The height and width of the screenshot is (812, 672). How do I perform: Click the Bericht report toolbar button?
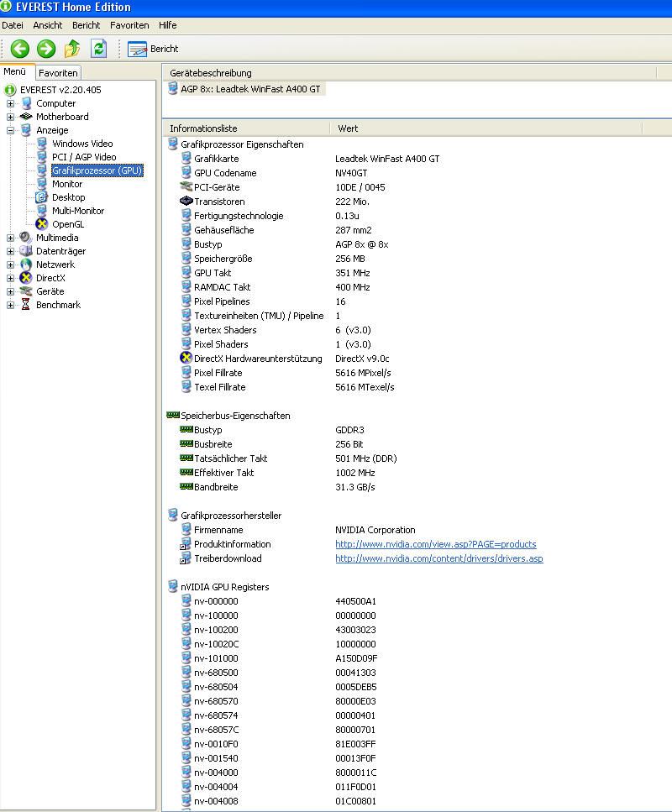153,49
